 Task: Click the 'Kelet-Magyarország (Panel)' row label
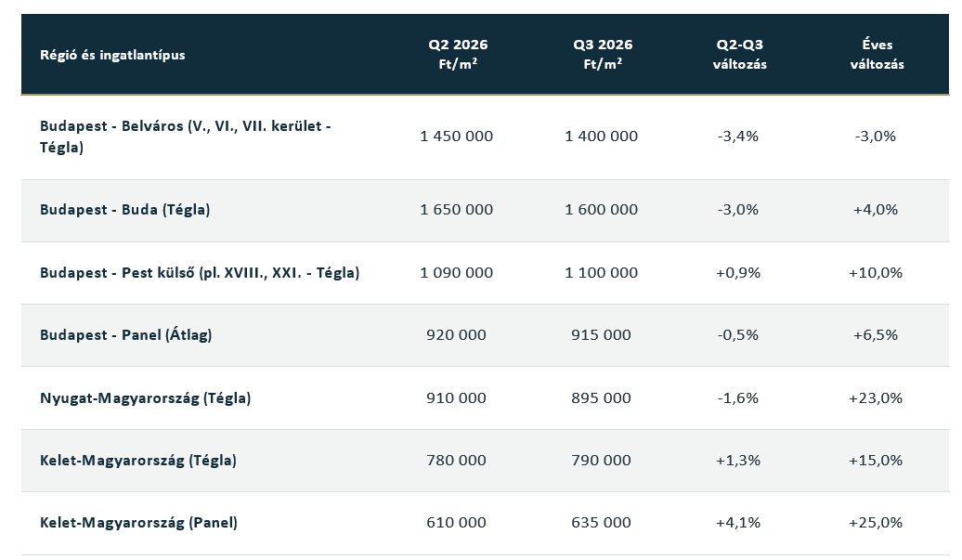pos(138,523)
